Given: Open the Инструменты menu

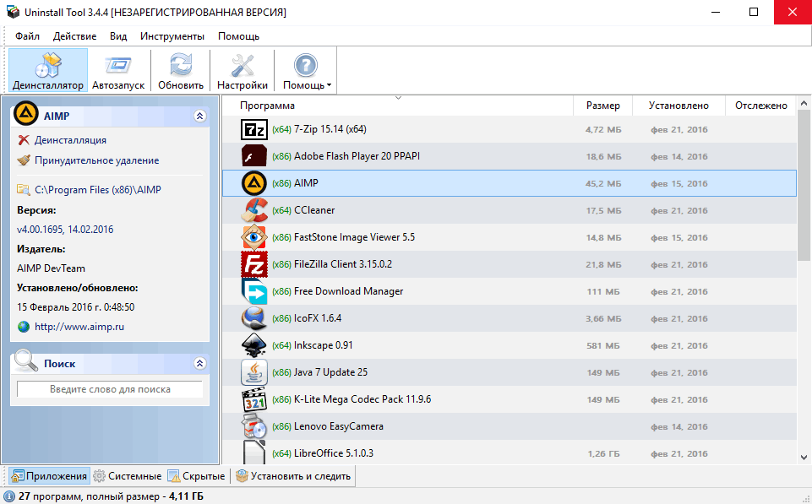Looking at the screenshot, I should [172, 36].
